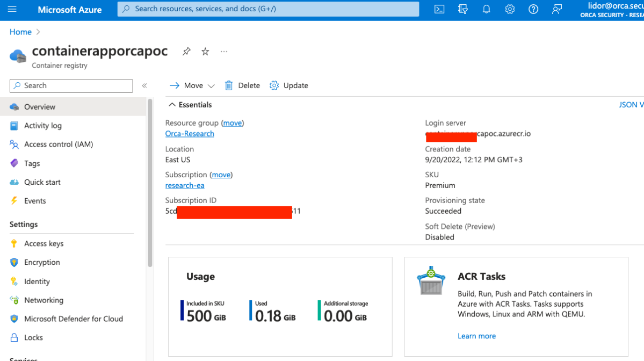This screenshot has width=644, height=361.
Task: Open the Overview menu item
Action: pyautogui.click(x=73, y=107)
